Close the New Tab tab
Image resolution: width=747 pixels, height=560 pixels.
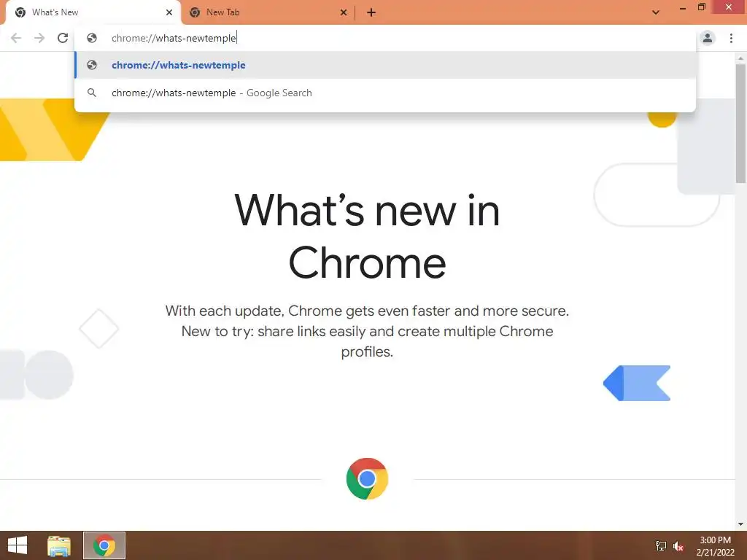344,12
